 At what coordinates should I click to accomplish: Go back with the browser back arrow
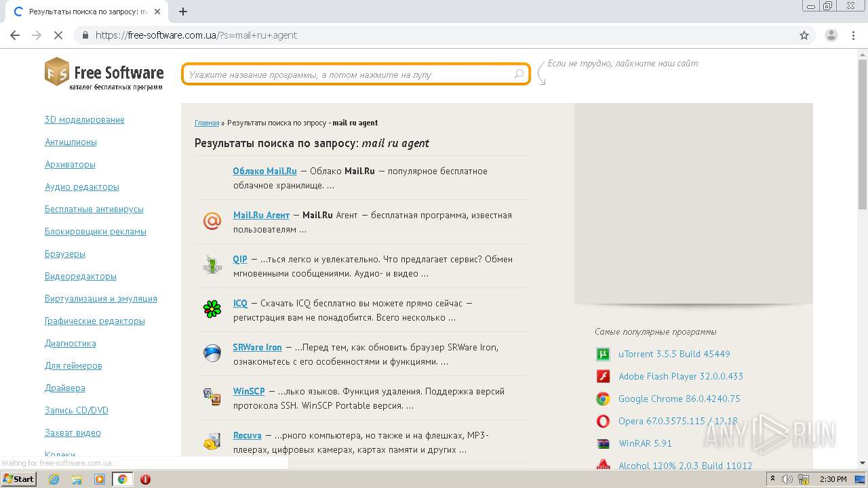coord(15,35)
